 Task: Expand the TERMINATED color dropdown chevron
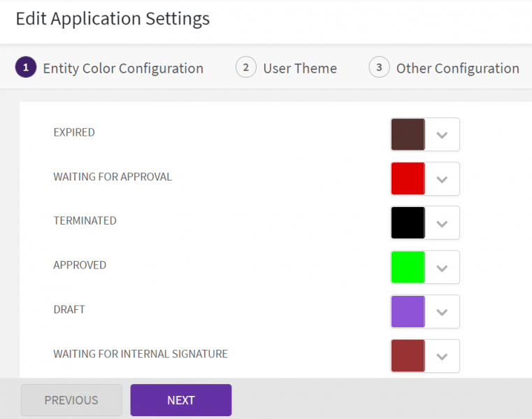tap(442, 223)
